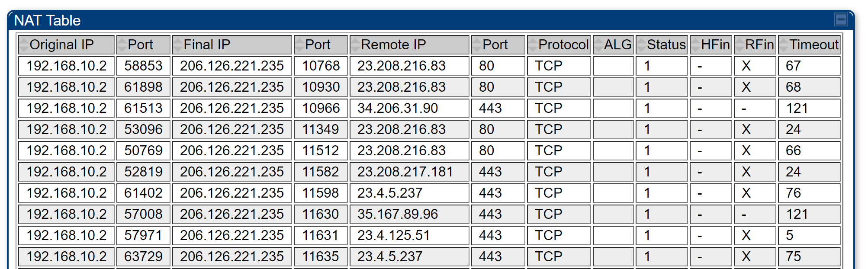Click the sort arrows icon beside HFin
Screen dimensions: 868x269
pos(695,45)
